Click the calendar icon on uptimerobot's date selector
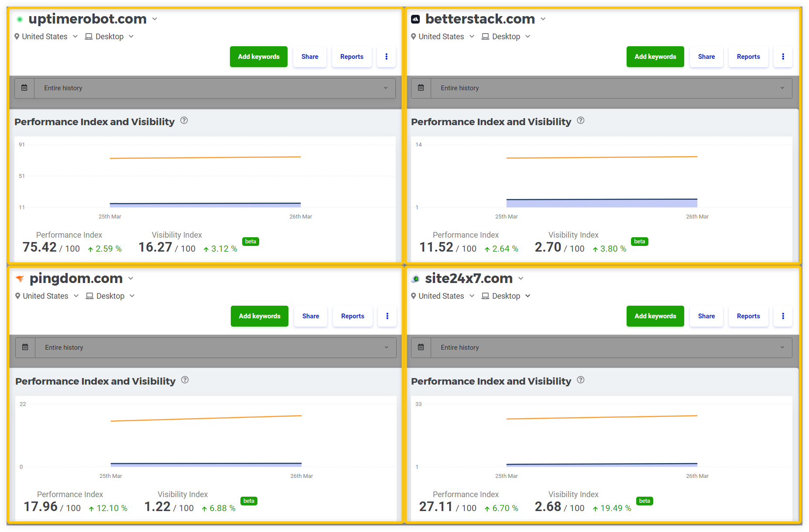Image resolution: width=809 pixels, height=532 pixels. tap(24, 88)
